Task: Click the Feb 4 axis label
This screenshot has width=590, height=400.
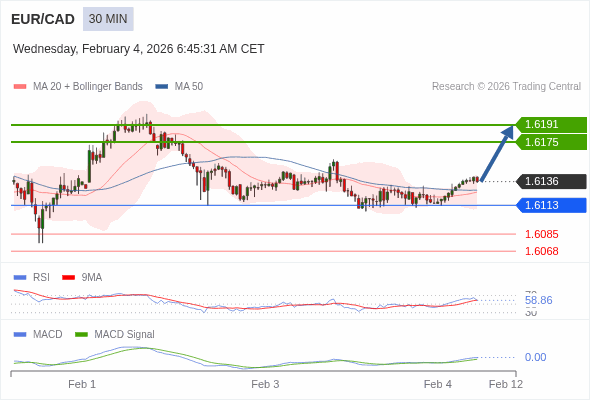Action: click(x=438, y=385)
